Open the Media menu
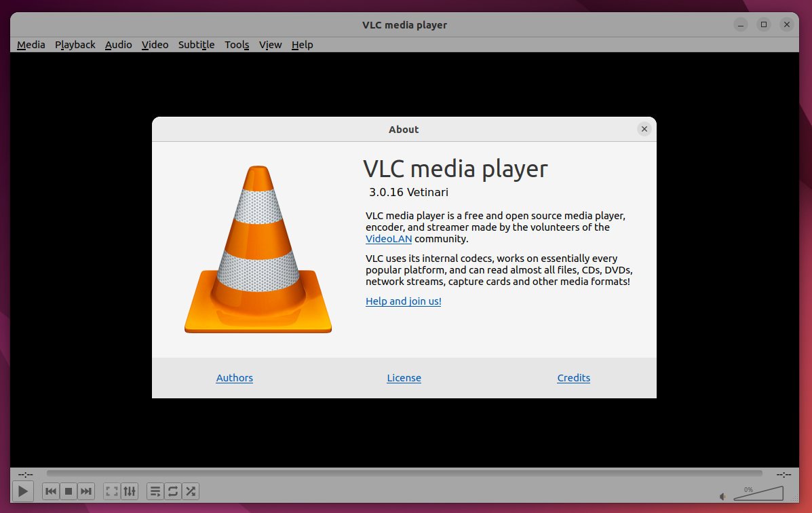Screen dimensions: 812x513 pyautogui.click(x=31, y=45)
